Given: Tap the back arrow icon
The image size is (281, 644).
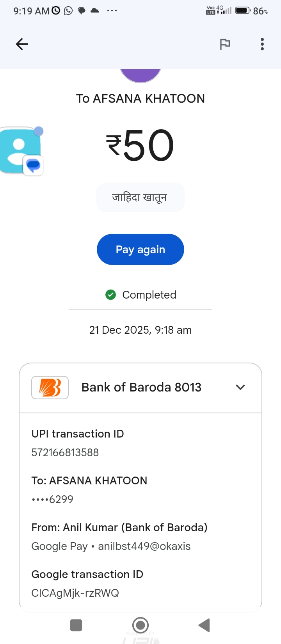Looking at the screenshot, I should click(22, 44).
